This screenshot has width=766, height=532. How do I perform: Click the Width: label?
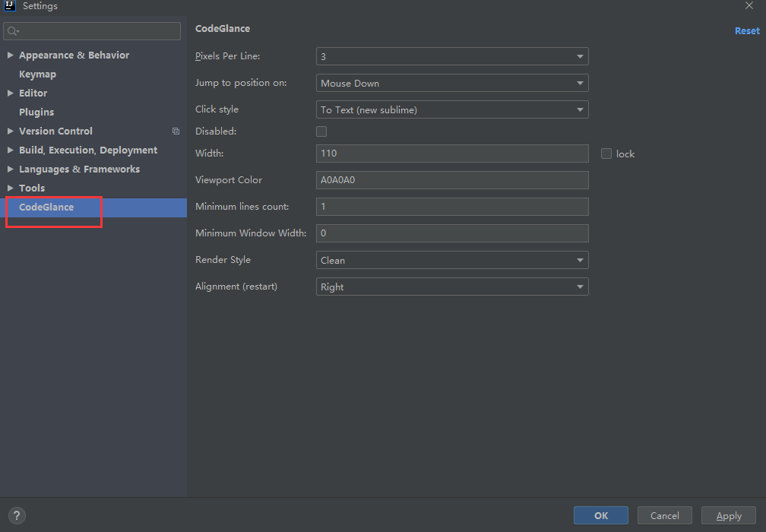[x=210, y=154]
